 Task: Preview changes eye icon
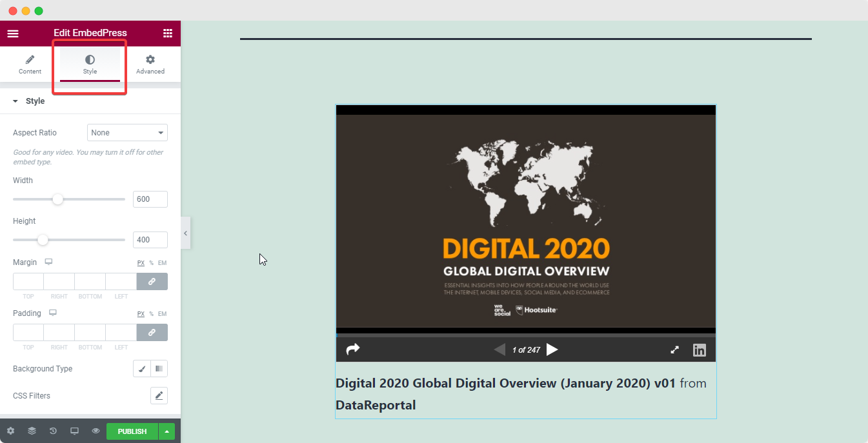click(x=96, y=431)
